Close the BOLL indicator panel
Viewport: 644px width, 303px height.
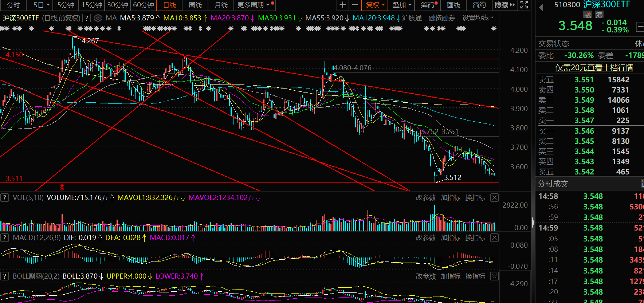(x=494, y=276)
